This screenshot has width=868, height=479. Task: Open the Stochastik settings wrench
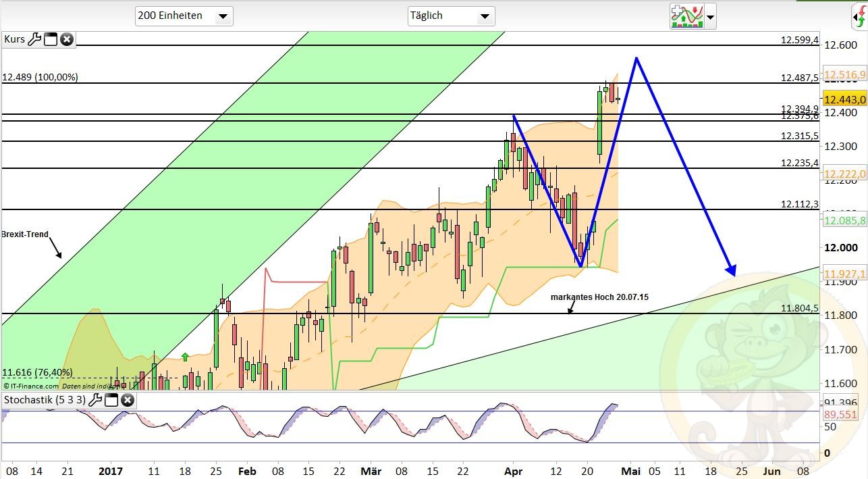click(x=96, y=400)
